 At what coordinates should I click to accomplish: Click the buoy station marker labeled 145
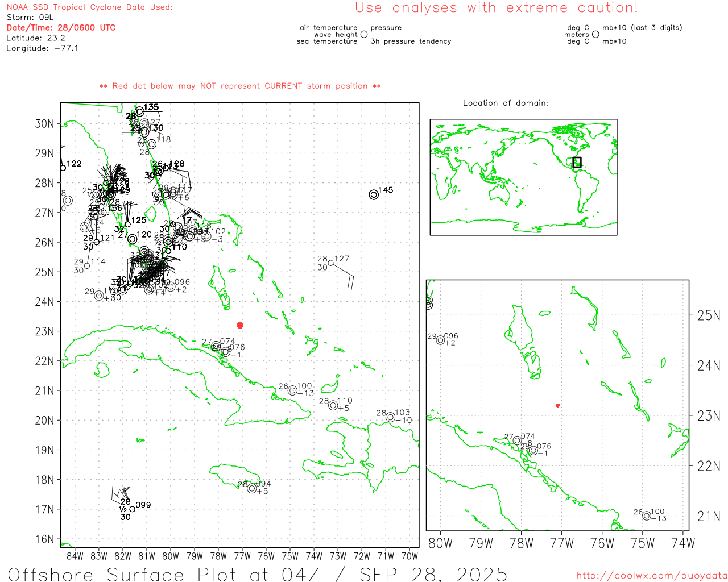pyautogui.click(x=374, y=194)
